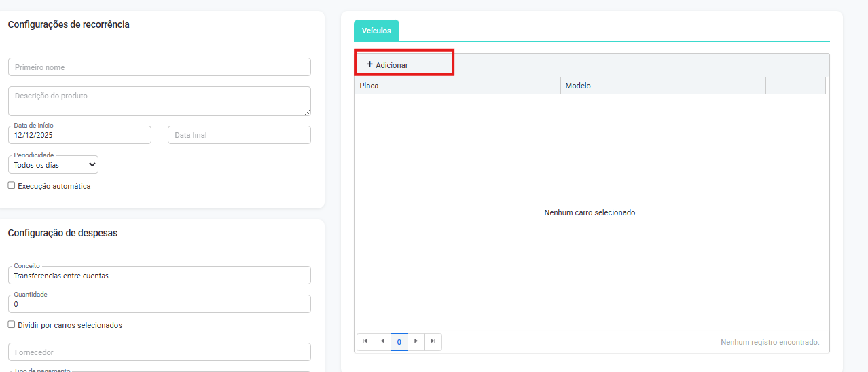Check Dividir por carros selecionados
Image resolution: width=868 pixels, height=372 pixels.
[x=12, y=324]
